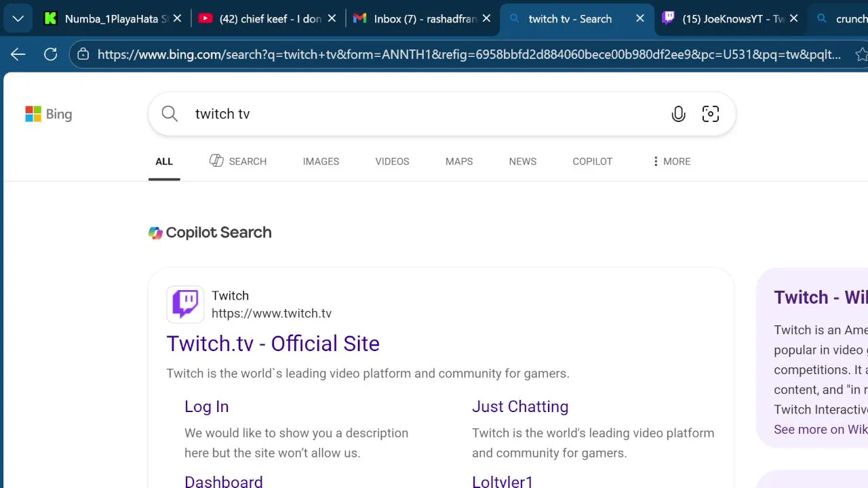Close the twitch tv - Search tab
Screen dimensions: 868x488
[x=639, y=19]
